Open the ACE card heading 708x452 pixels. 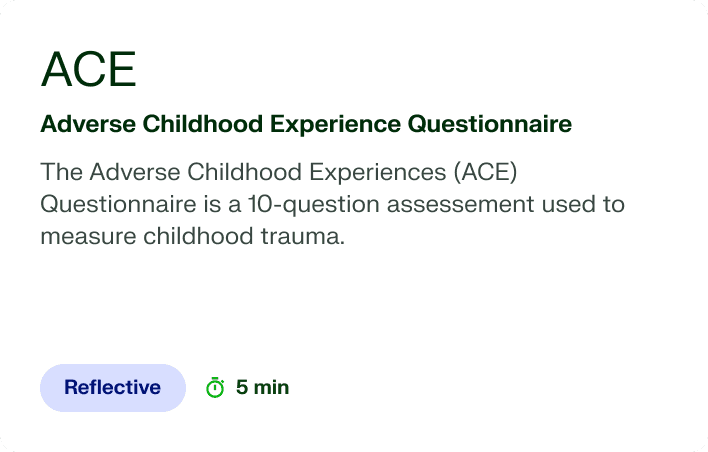(x=88, y=70)
